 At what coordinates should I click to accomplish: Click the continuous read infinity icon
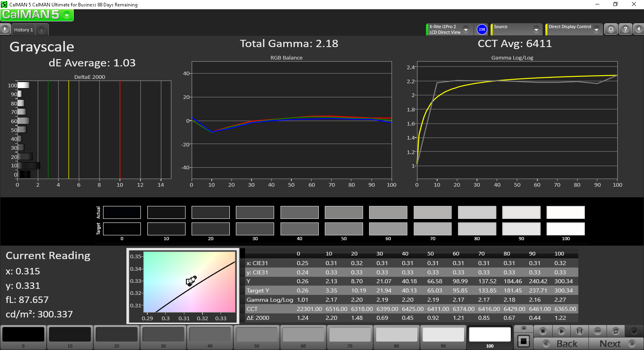click(x=597, y=331)
